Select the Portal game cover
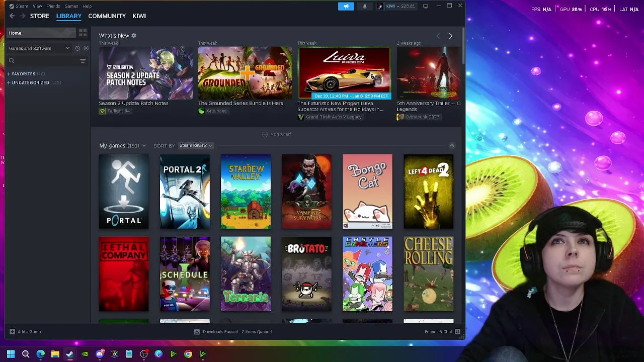Screen dimensions: 644x362 (x=124, y=192)
